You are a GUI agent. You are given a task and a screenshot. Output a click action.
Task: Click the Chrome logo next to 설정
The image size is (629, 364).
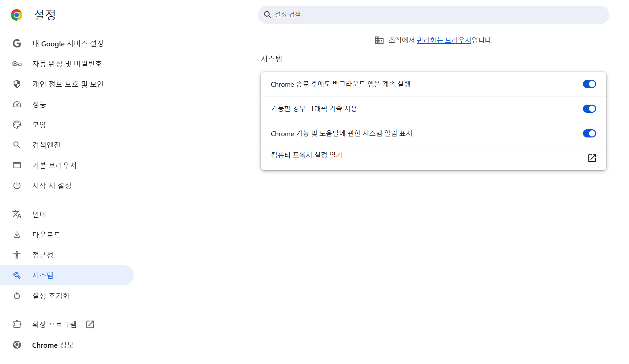point(17,15)
